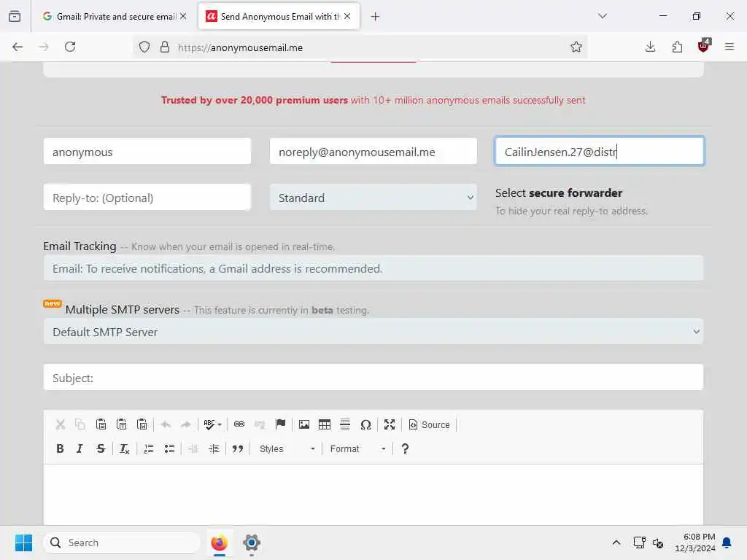Insert an image via the picture icon
The height and width of the screenshot is (560, 747).
click(304, 424)
